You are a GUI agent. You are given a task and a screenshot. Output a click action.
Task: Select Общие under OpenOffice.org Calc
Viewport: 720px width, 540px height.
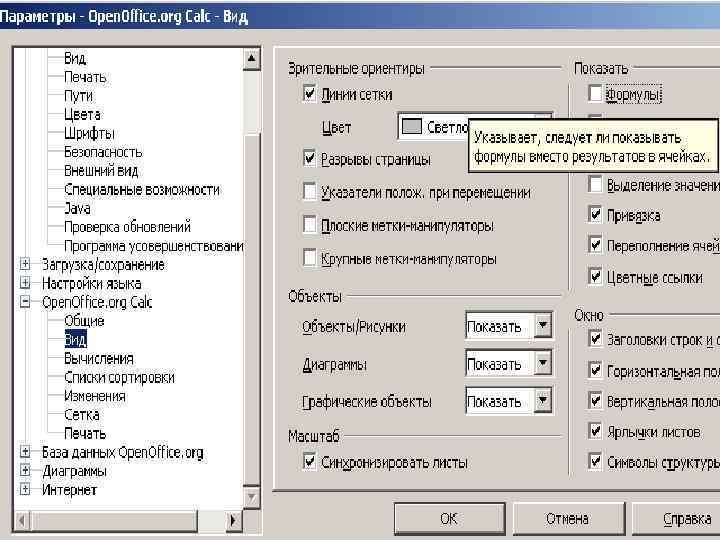pyautogui.click(x=84, y=321)
